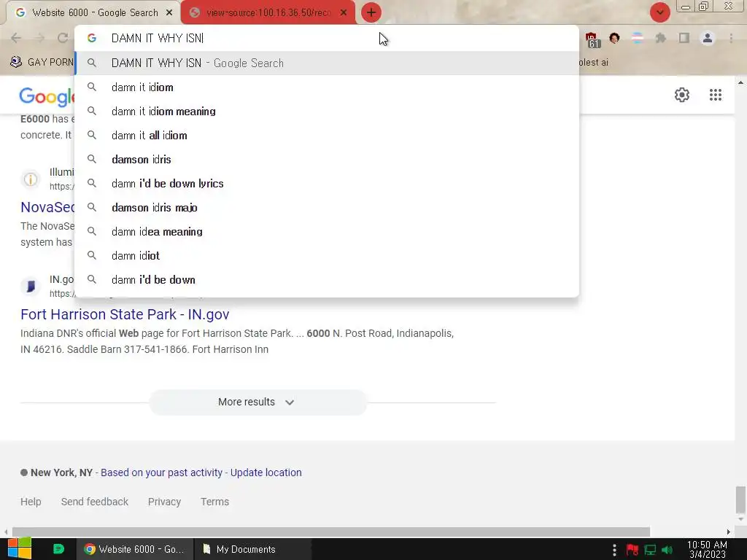This screenshot has width=747, height=560.
Task: Choose the 'damn it idiom' suggestion
Action: pyautogui.click(x=328, y=87)
